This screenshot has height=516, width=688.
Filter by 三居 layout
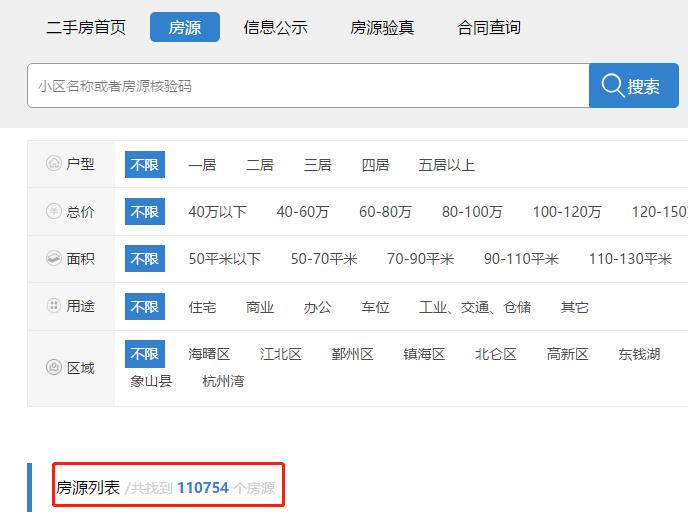click(x=318, y=165)
